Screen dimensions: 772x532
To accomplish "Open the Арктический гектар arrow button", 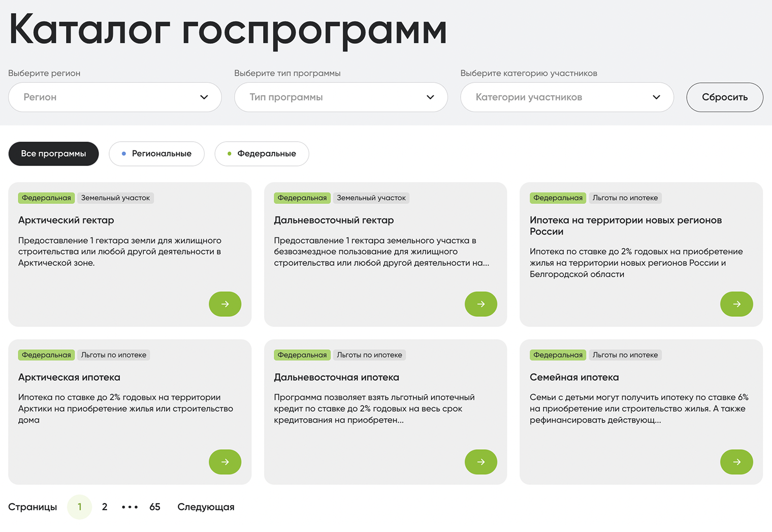I will pyautogui.click(x=225, y=304).
